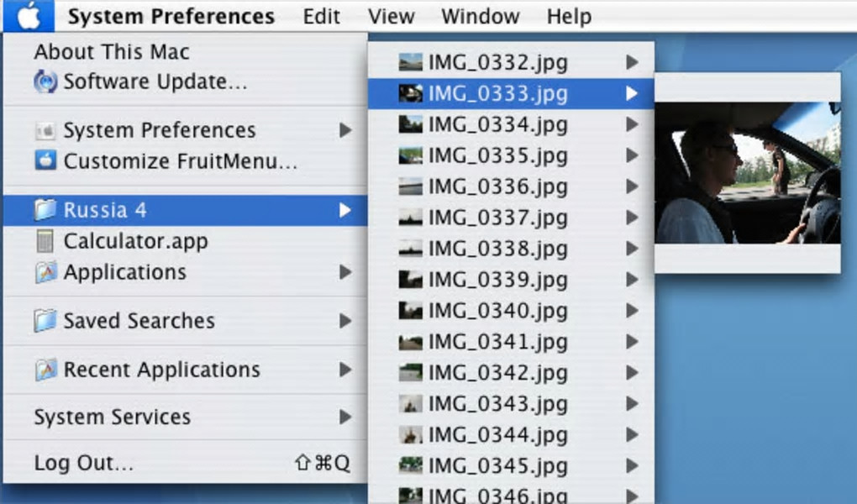
Task: Open the Window menu
Action: coord(481,16)
